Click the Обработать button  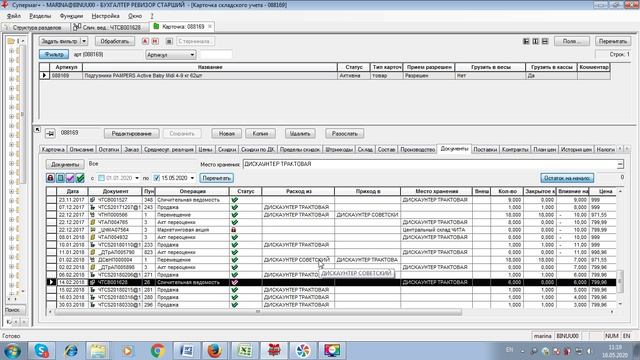[x=115, y=41]
